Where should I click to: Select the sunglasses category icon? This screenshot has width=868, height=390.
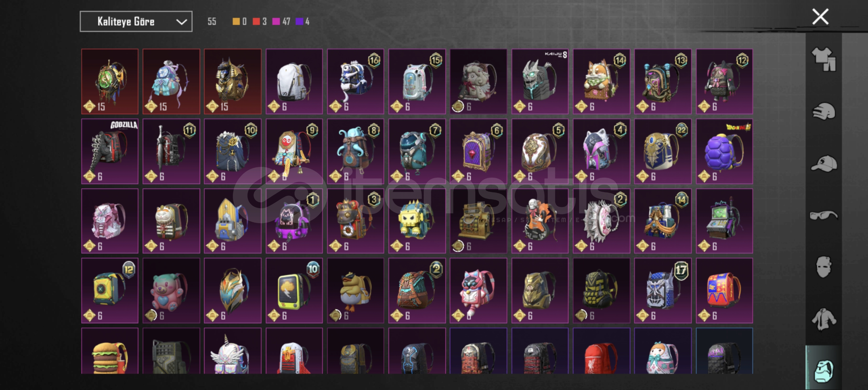pyautogui.click(x=824, y=215)
